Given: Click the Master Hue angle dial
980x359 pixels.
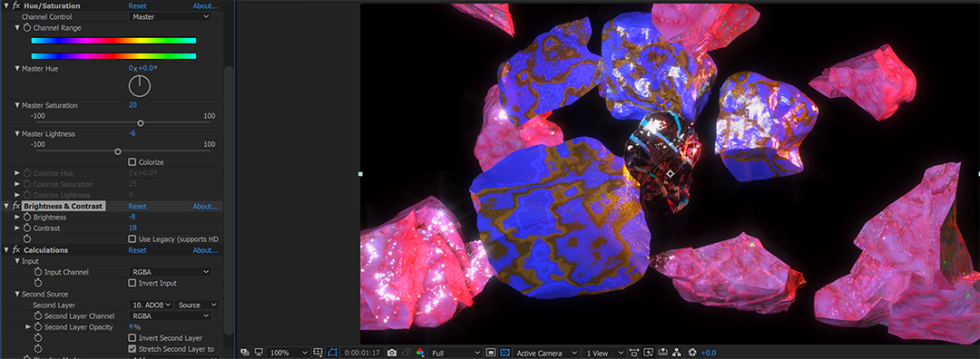Looking at the screenshot, I should pos(140,86).
